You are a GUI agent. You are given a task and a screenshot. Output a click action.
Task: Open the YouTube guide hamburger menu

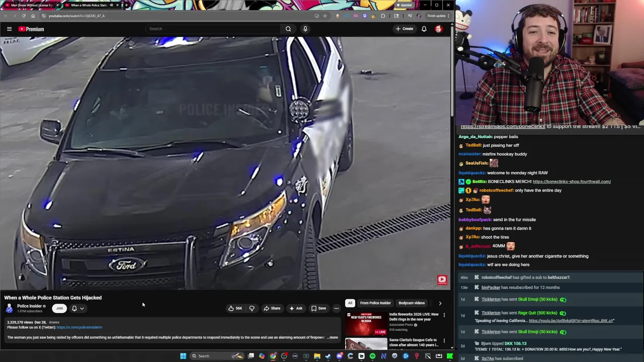pos(9,29)
